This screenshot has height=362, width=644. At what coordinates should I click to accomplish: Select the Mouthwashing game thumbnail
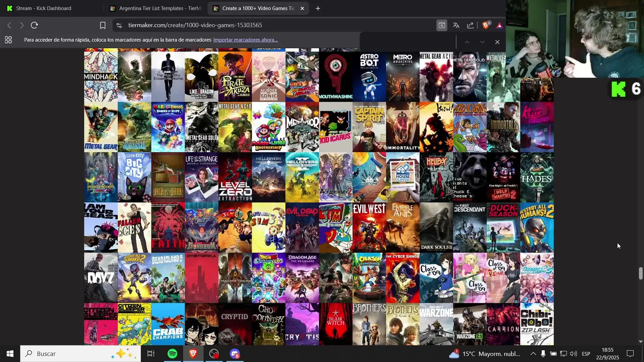(x=336, y=77)
